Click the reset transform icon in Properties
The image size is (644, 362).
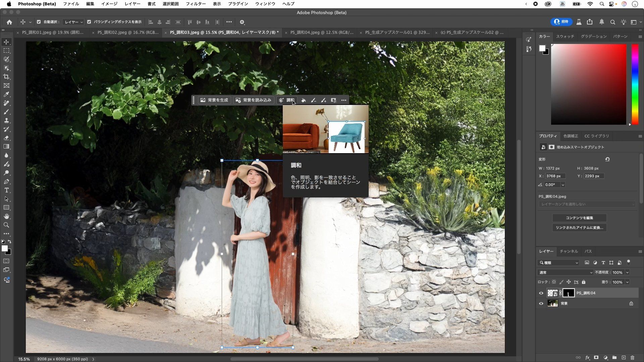tap(607, 159)
